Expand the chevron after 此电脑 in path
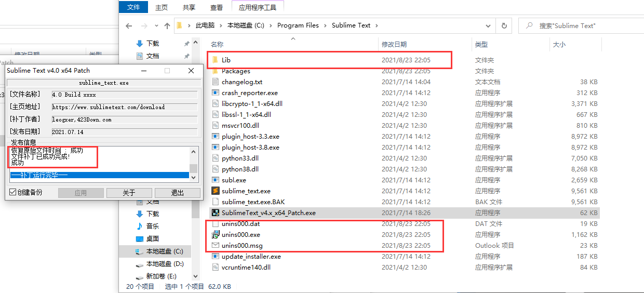The height and width of the screenshot is (293, 644). 221,25
